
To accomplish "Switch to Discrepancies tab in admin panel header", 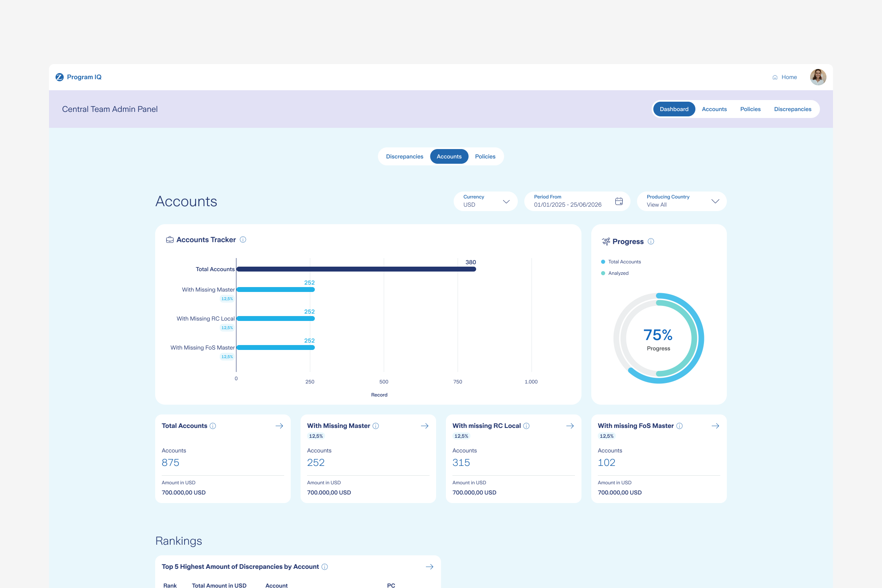I will point(793,109).
